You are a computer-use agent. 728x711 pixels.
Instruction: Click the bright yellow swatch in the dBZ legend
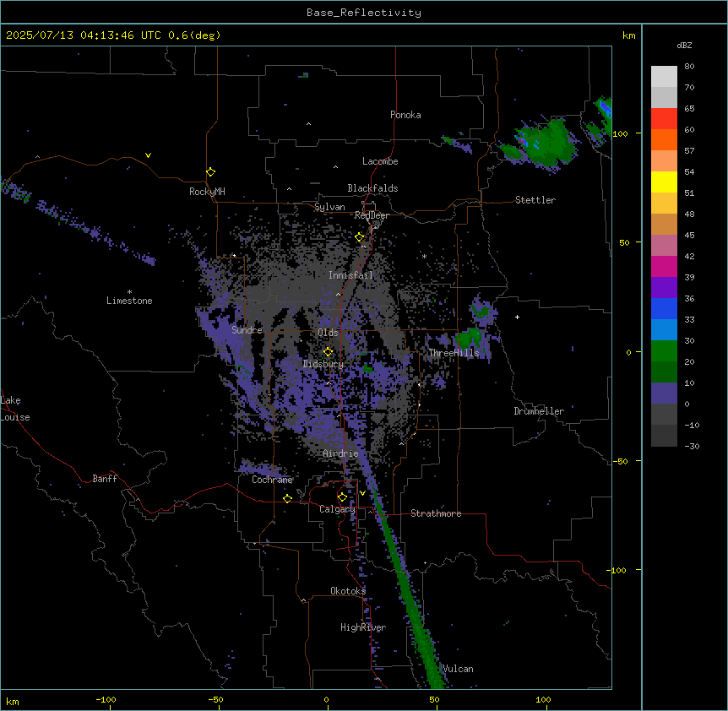pos(664,182)
